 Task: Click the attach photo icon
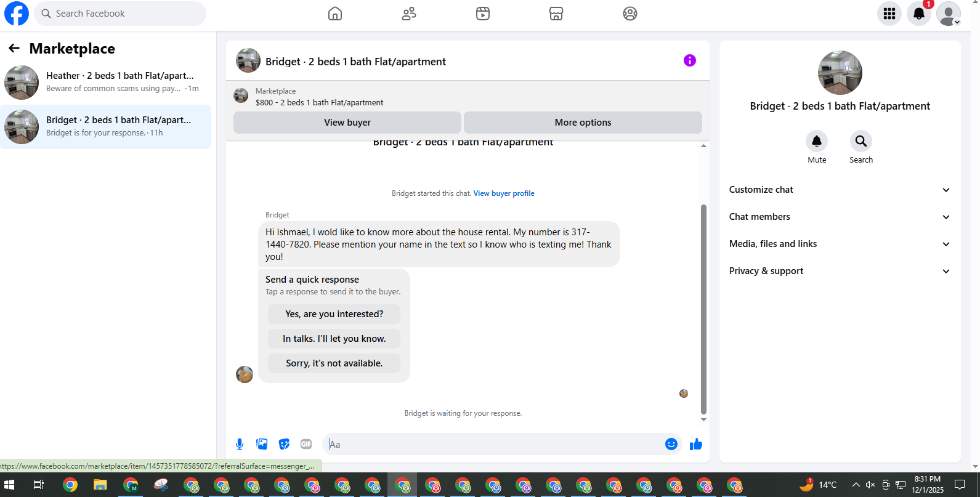262,444
